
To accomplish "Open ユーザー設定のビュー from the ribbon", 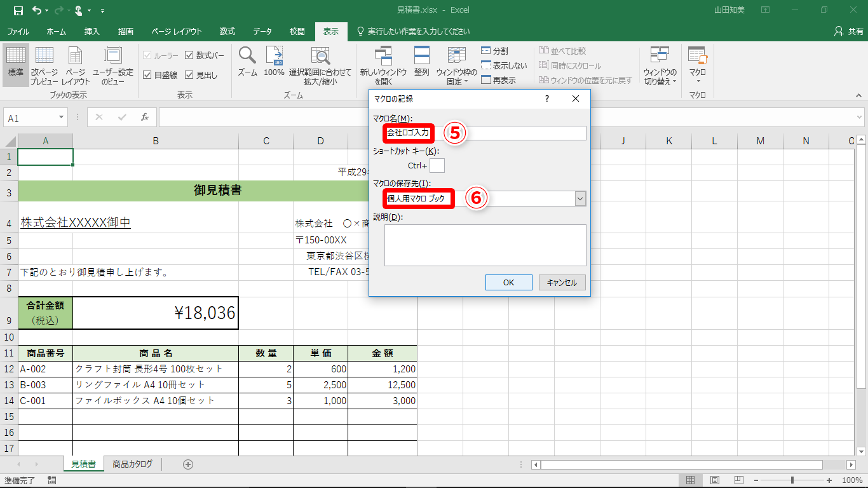I will coord(113,65).
